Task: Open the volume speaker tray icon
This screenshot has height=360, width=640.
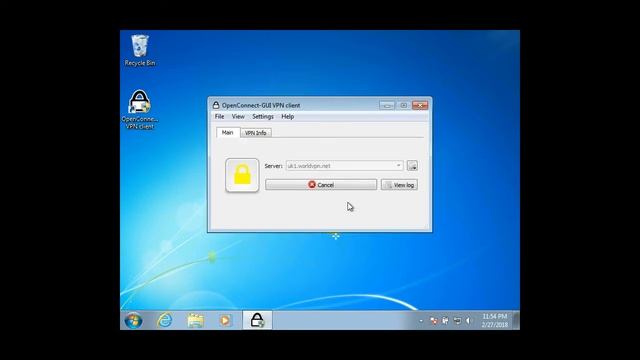Action: [x=469, y=321]
